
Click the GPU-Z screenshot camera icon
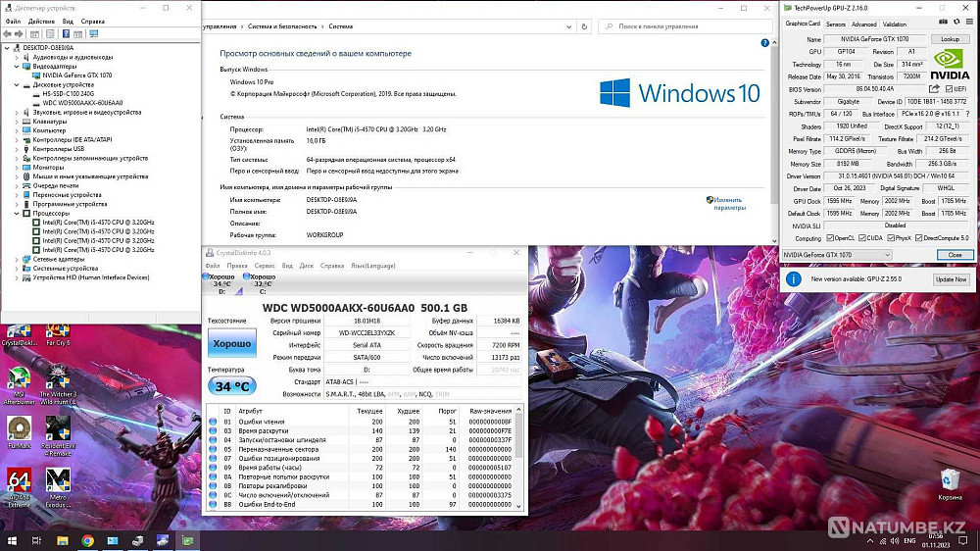click(943, 23)
